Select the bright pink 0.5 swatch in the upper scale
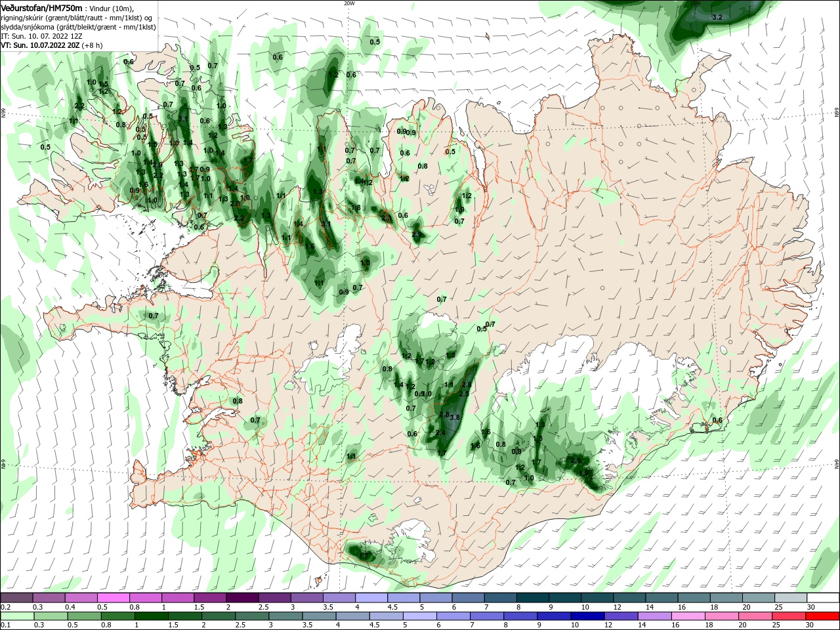The width and height of the screenshot is (840, 630). 113,598
